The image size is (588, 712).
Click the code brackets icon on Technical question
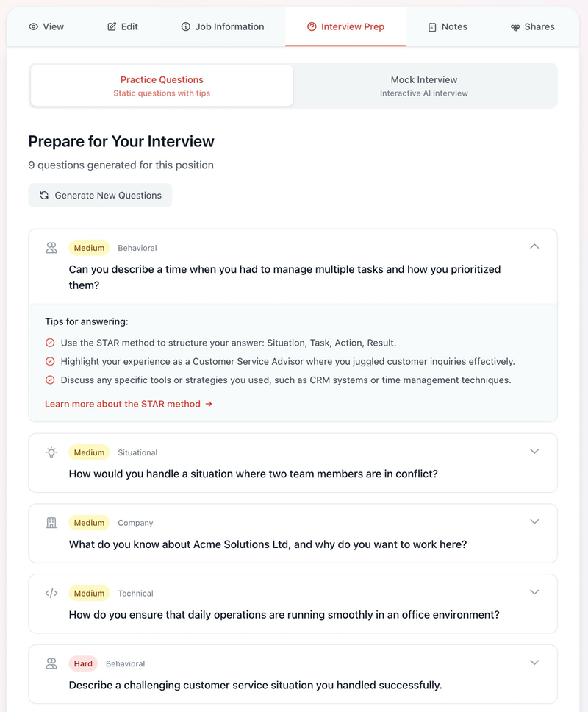(51, 593)
